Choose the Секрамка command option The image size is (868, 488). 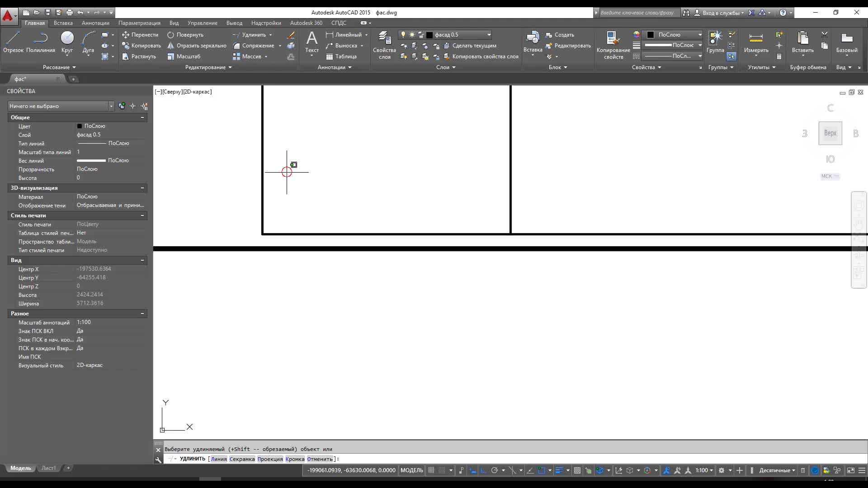click(x=242, y=459)
